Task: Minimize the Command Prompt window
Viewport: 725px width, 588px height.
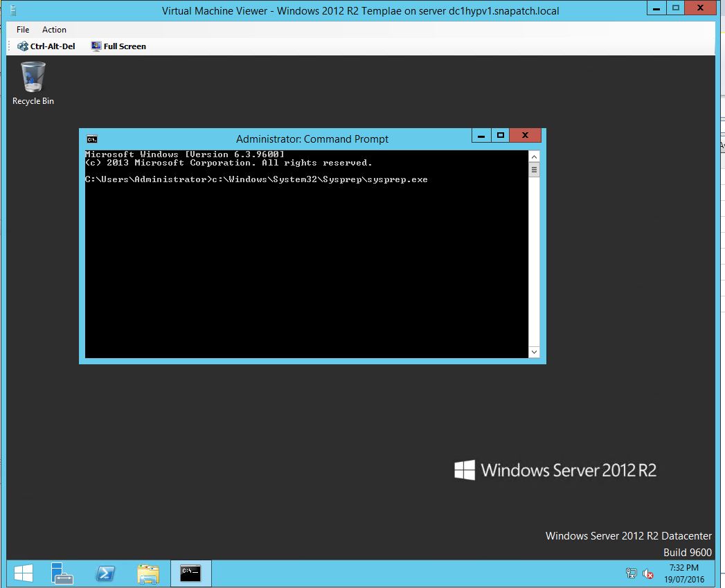Action: pyautogui.click(x=481, y=135)
